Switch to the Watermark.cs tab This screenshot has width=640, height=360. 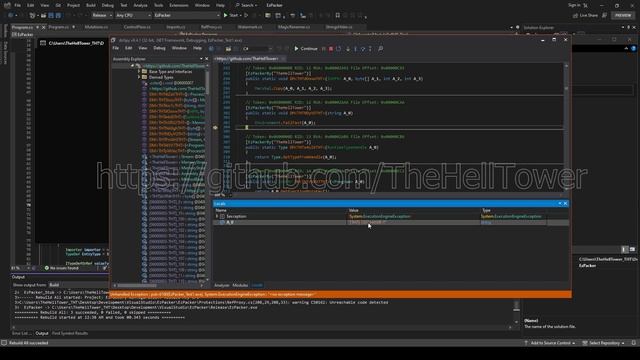tap(250, 27)
